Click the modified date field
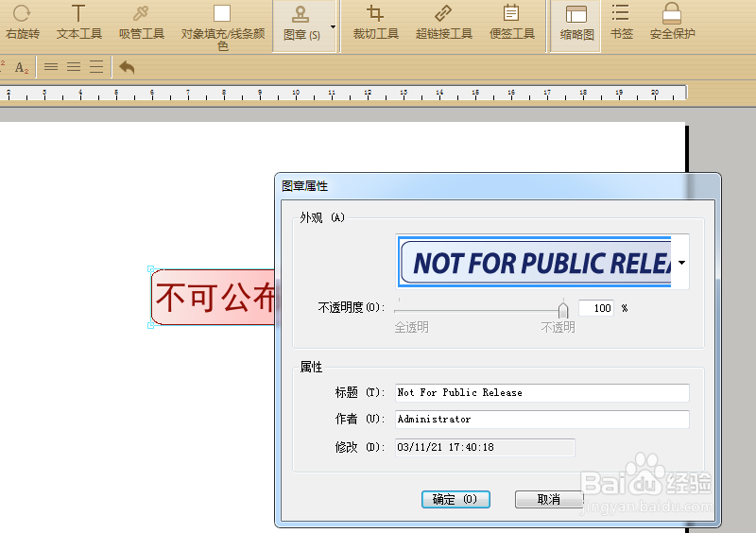The height and width of the screenshot is (533, 756). tap(485, 447)
